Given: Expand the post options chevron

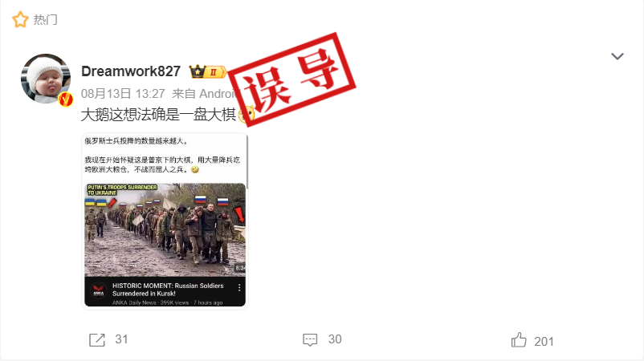Looking at the screenshot, I should 618,56.
